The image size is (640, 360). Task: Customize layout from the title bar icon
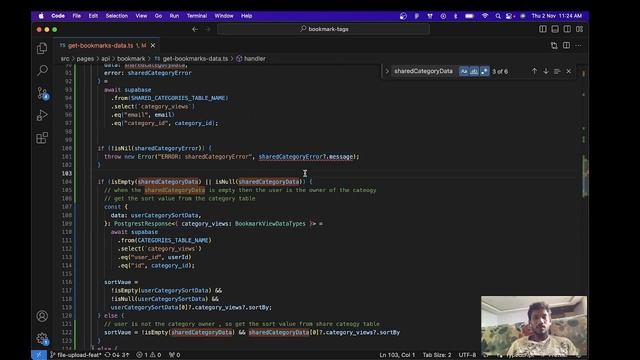coord(580,29)
